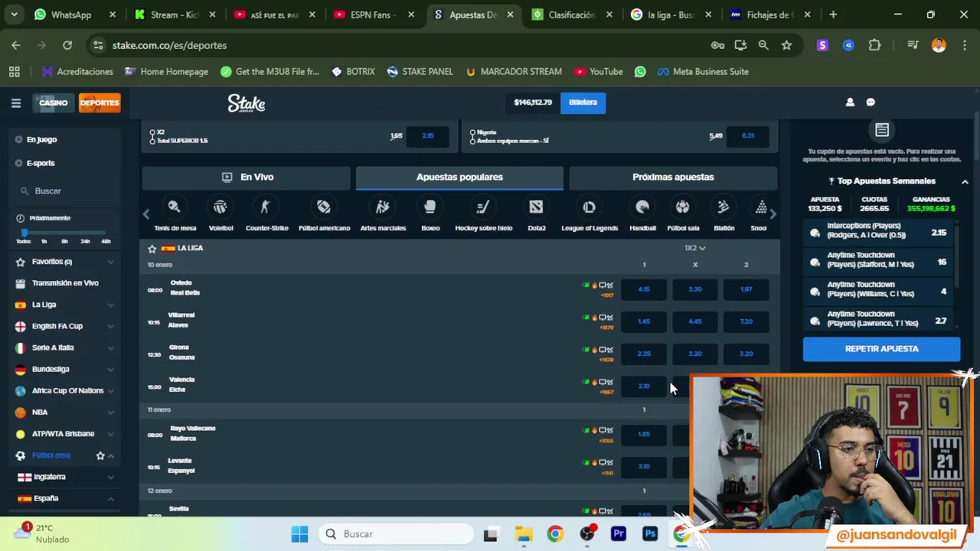This screenshot has height=551, width=980.
Task: Open the Valencia vs Elche match
Action: (181, 384)
